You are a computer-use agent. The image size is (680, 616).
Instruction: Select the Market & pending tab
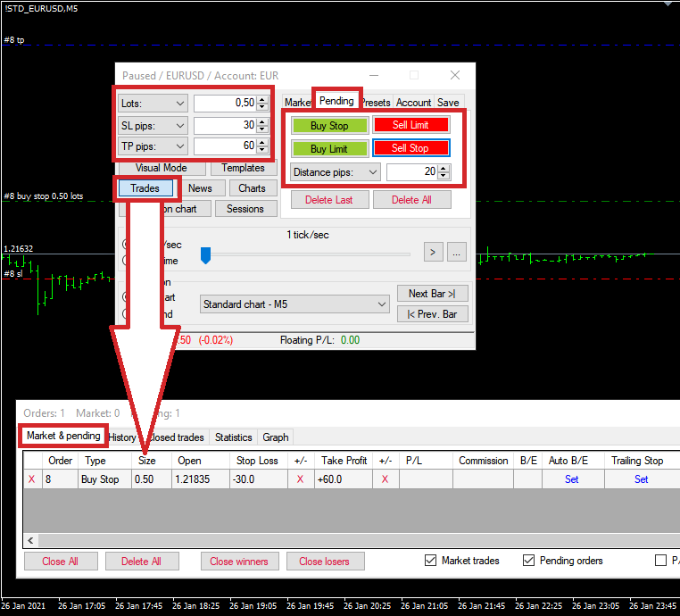[x=63, y=436]
